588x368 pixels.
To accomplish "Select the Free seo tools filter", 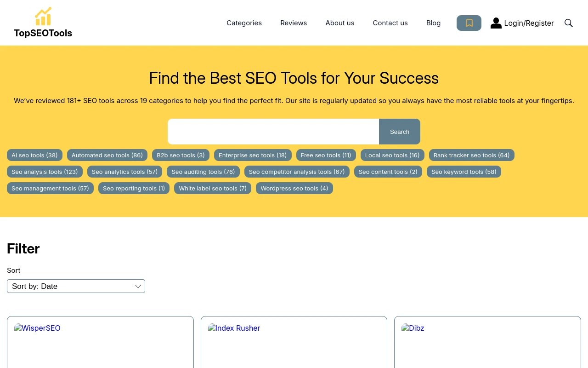I will pyautogui.click(x=326, y=155).
